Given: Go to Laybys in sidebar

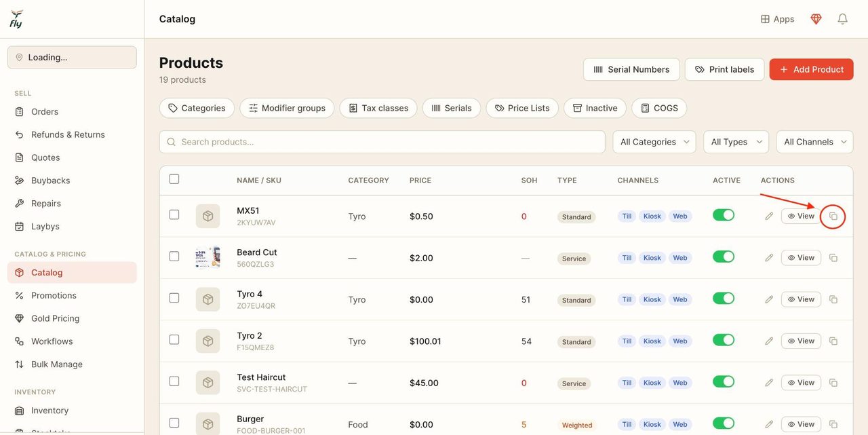Looking at the screenshot, I should tap(72, 227).
